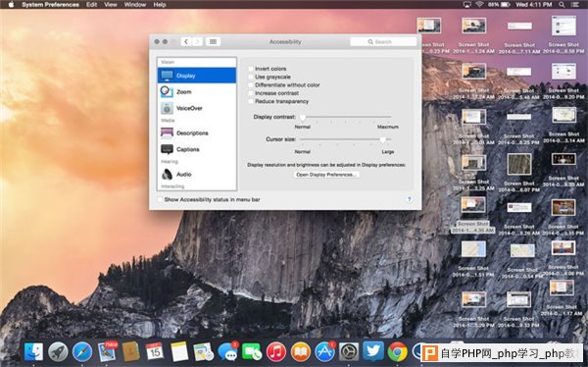Open Finder from the Dock

point(33,352)
